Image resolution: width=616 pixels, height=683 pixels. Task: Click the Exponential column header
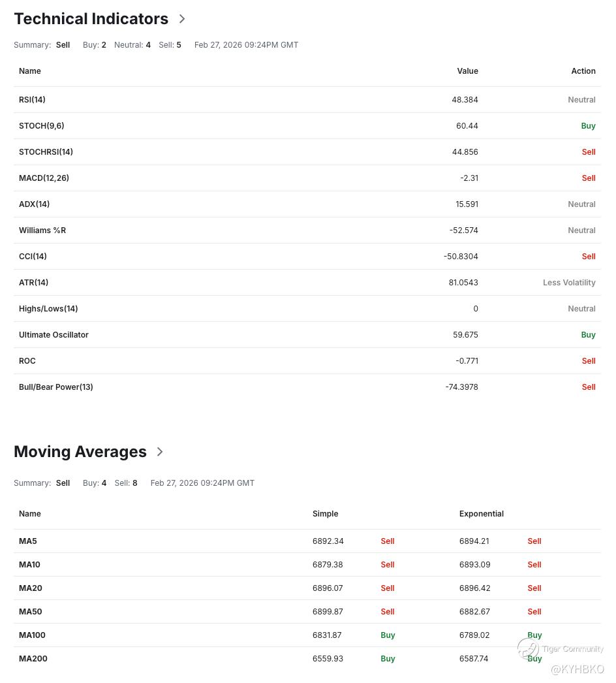click(x=482, y=514)
